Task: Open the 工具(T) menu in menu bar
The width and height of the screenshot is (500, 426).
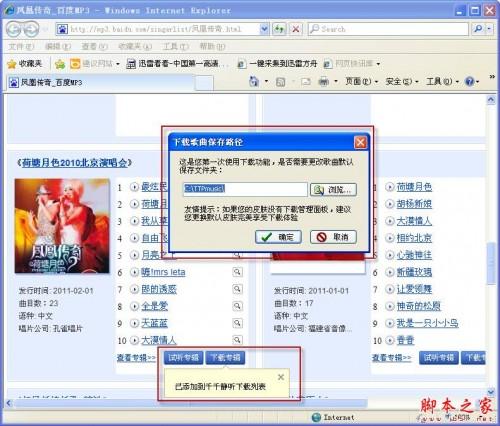Action: coord(176,46)
